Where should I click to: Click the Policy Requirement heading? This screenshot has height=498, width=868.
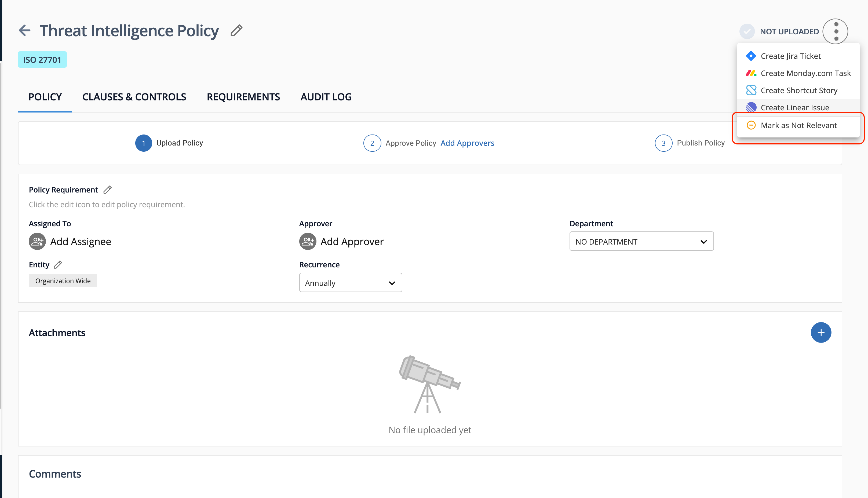pos(63,190)
